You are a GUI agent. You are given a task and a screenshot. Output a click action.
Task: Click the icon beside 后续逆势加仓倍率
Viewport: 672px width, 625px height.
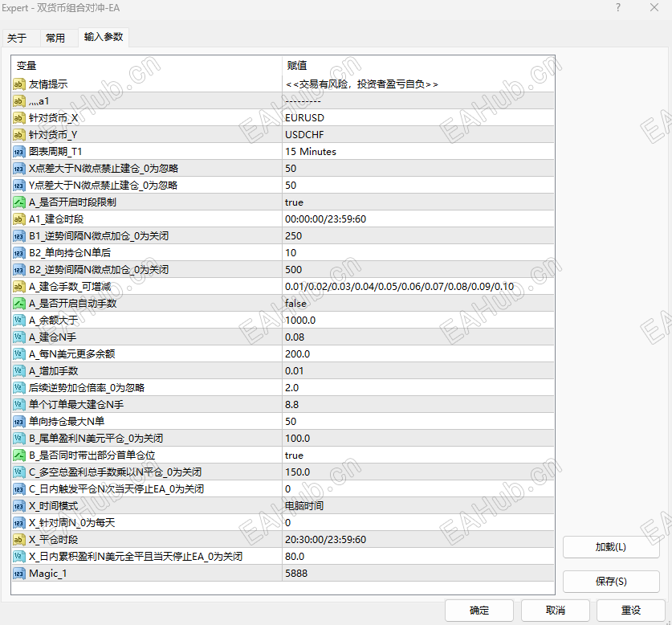point(18,388)
